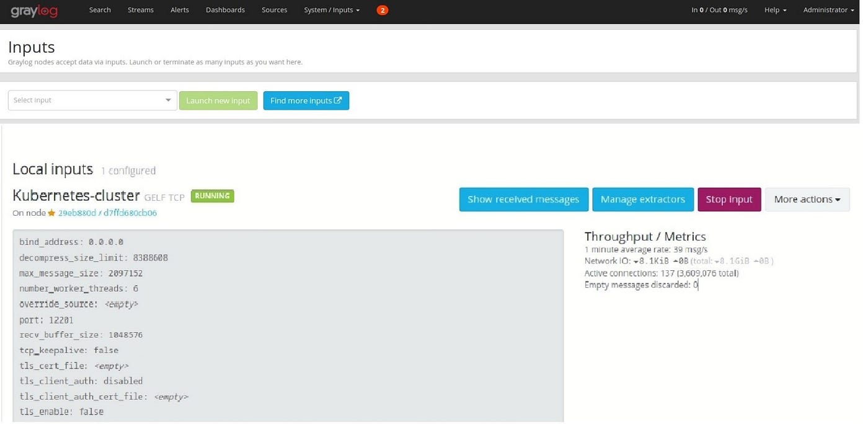Expand the More actions dropdown
This screenshot has height=424, width=868.
click(807, 200)
